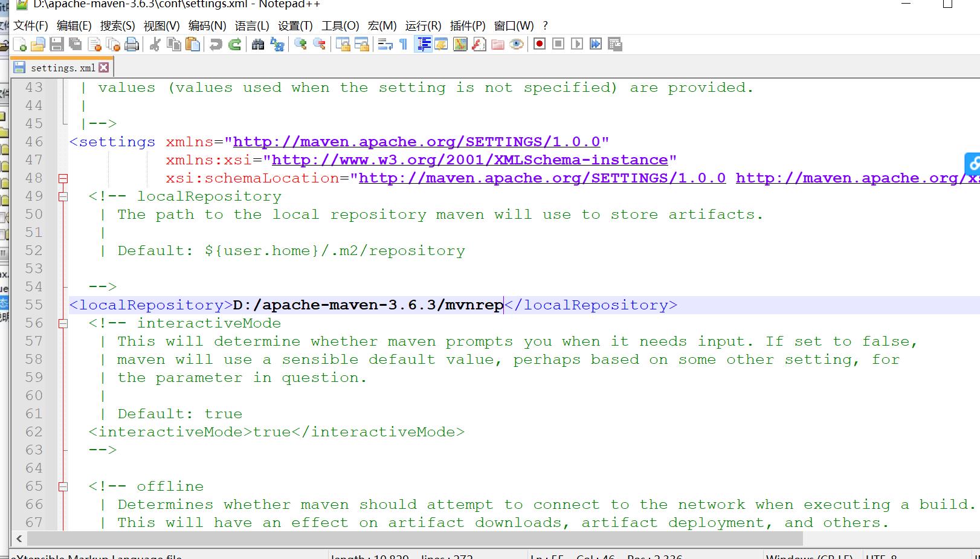The height and width of the screenshot is (559, 980).
Task: Open the ? help menu
Action: coord(546,25)
